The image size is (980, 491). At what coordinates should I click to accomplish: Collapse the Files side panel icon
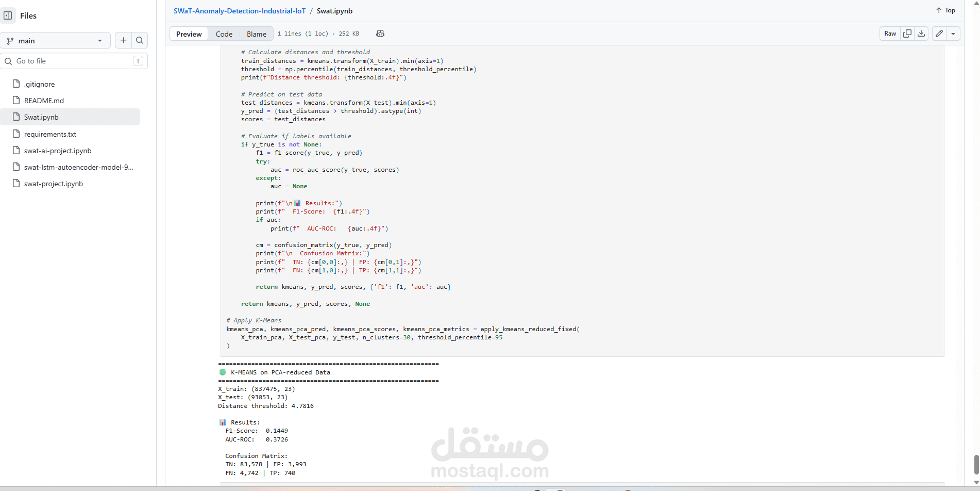(8, 15)
